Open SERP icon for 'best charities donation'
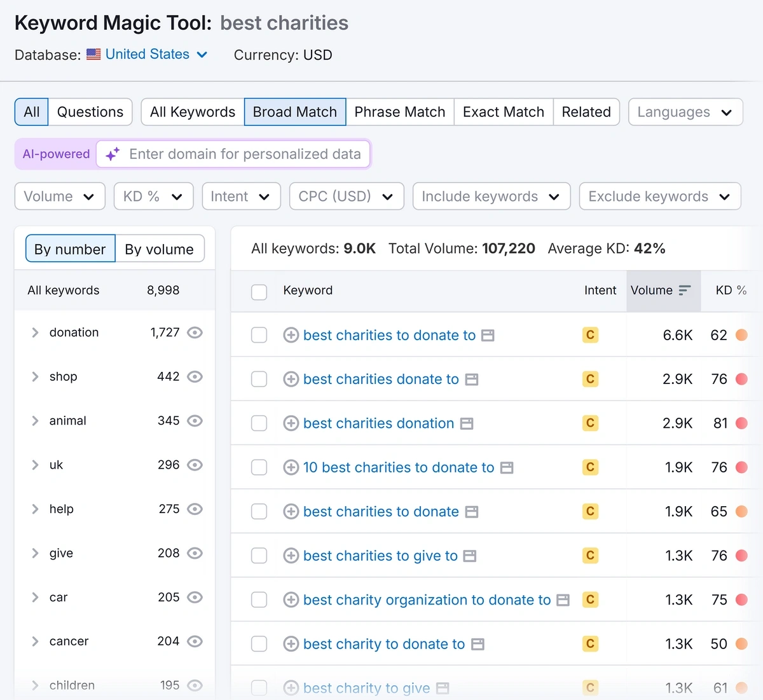The image size is (763, 700). click(467, 423)
